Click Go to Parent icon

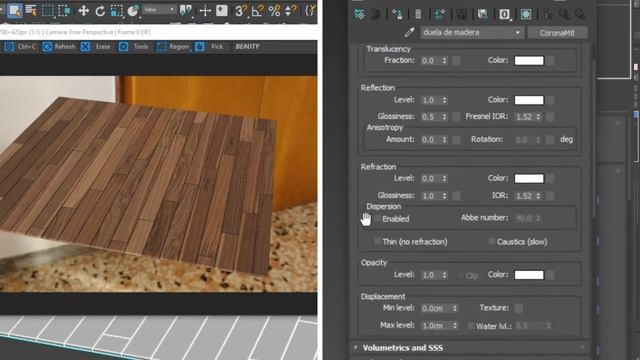[x=564, y=14]
